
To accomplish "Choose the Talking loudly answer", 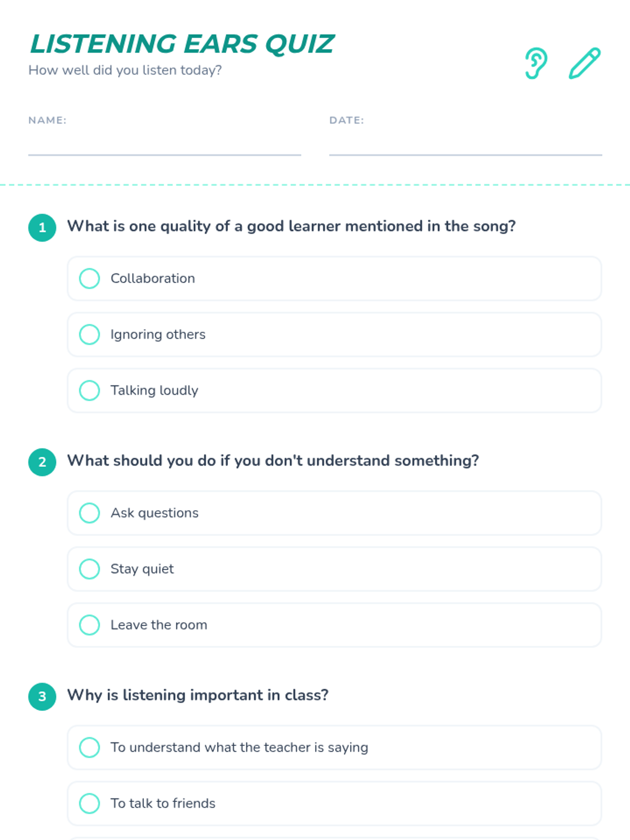I will (334, 391).
